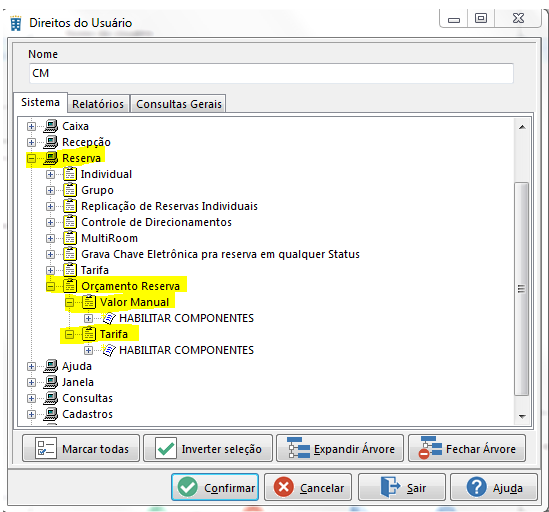This screenshot has height=512, width=549.
Task: Open the Consultas Gerais tab
Action: coord(179,104)
